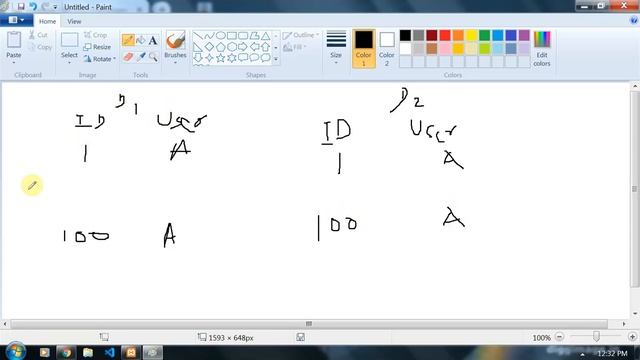Choose the Diamond shape

(209, 47)
